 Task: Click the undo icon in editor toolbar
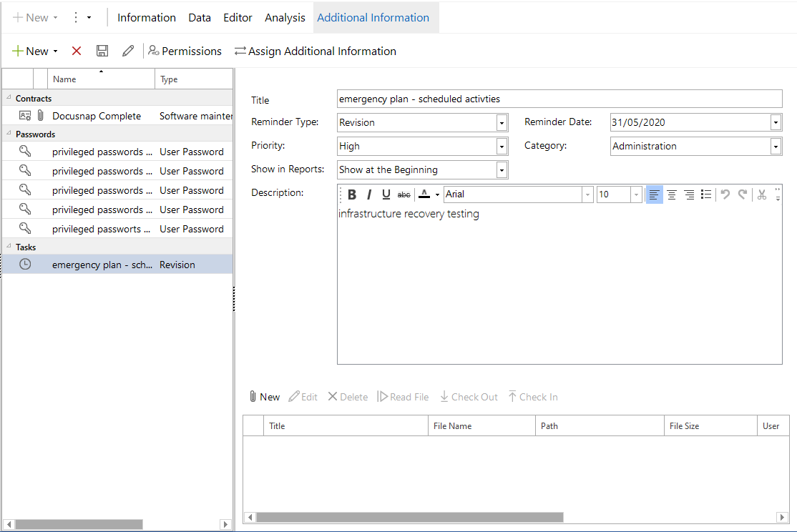click(x=725, y=194)
